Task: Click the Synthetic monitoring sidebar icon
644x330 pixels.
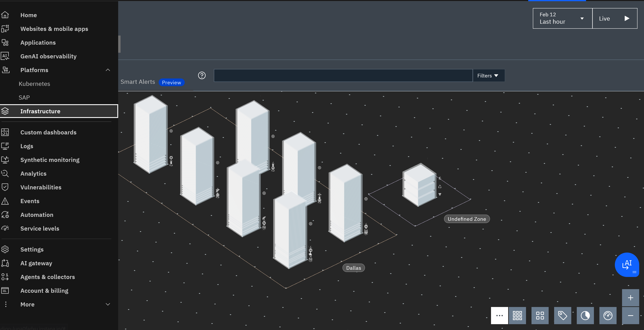Action: 5,160
